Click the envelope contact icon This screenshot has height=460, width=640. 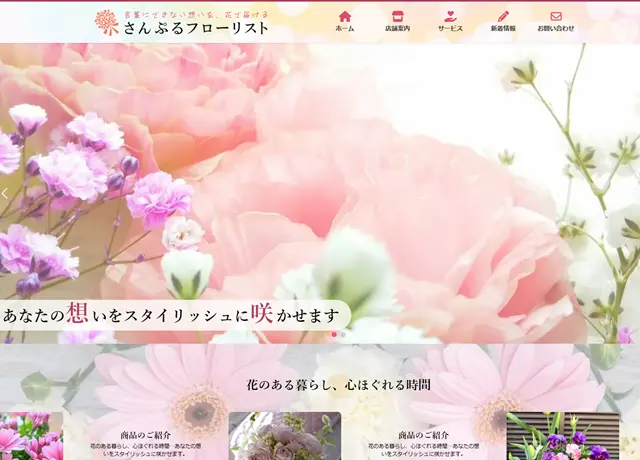tap(556, 16)
